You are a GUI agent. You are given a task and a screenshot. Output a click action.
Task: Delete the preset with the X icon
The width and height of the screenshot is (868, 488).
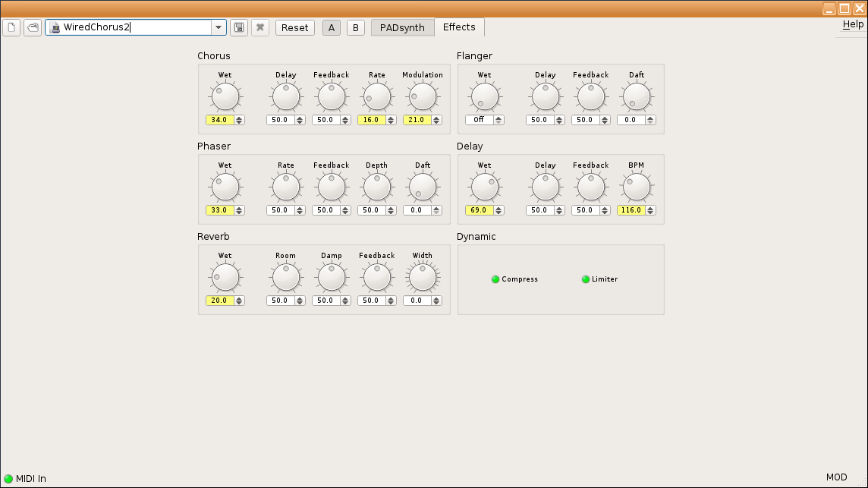pyautogui.click(x=260, y=27)
